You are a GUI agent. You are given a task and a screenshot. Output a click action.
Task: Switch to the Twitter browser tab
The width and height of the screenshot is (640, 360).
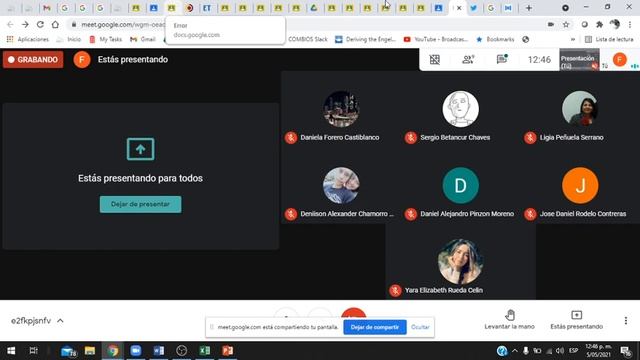point(473,8)
